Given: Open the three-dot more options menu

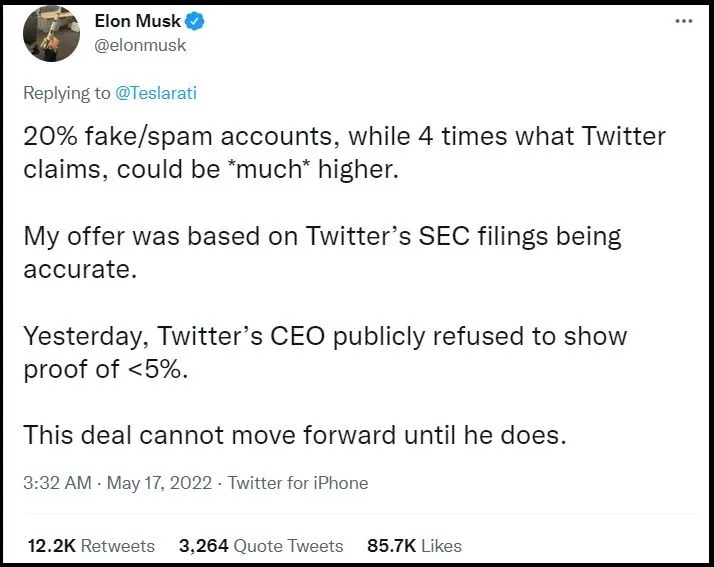Looking at the screenshot, I should 684,22.
